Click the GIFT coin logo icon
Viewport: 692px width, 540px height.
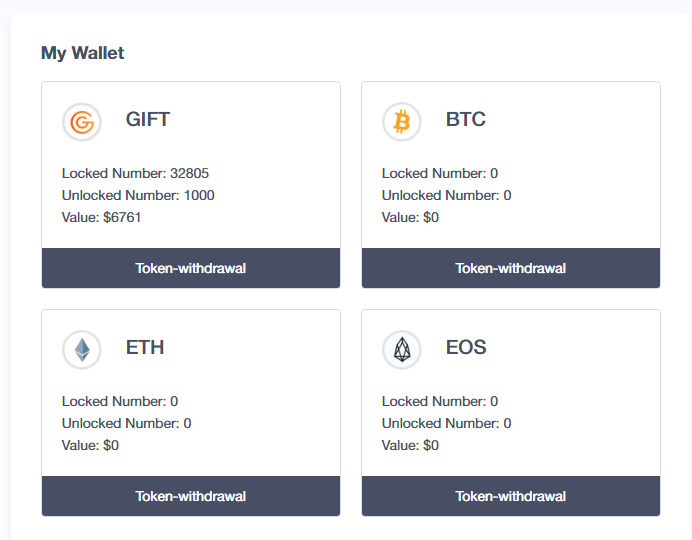click(82, 122)
